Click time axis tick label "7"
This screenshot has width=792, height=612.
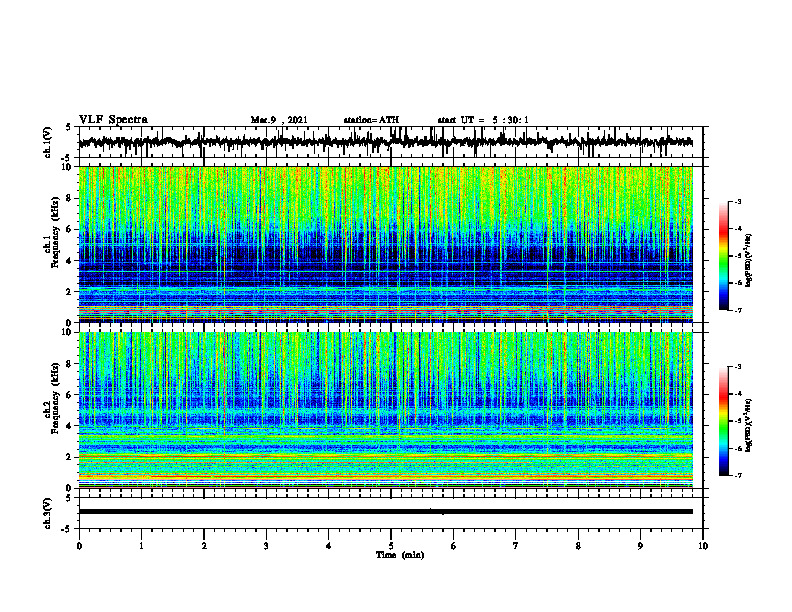tap(516, 546)
